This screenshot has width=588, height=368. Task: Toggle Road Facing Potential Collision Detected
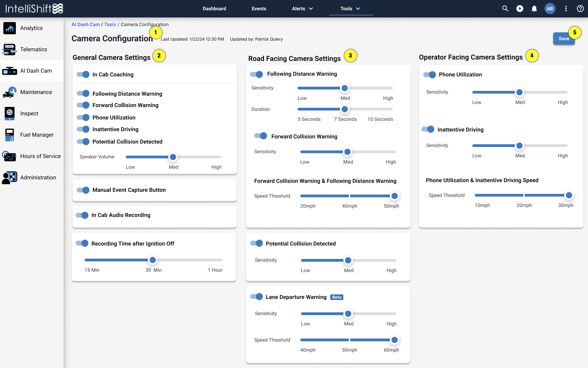pyautogui.click(x=256, y=243)
